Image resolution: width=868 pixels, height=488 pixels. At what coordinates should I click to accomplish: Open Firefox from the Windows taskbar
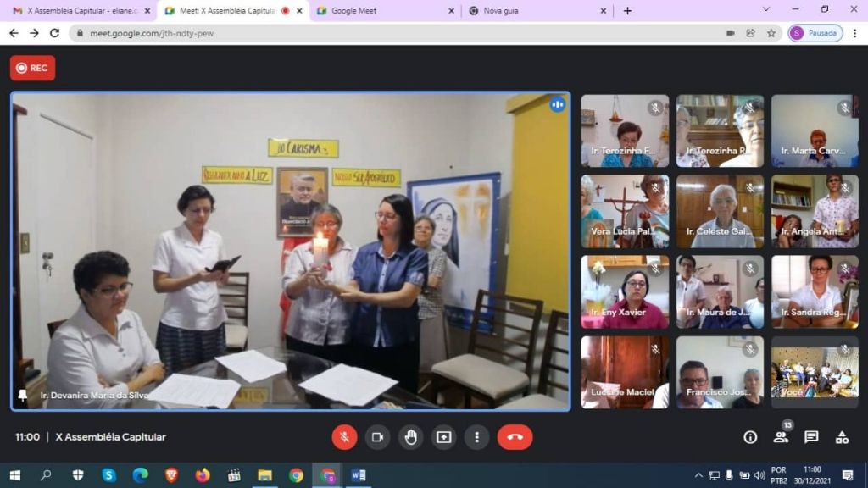(x=202, y=475)
